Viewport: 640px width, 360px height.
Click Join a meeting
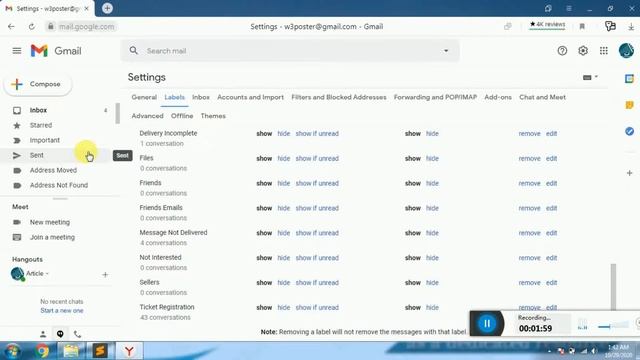52,238
